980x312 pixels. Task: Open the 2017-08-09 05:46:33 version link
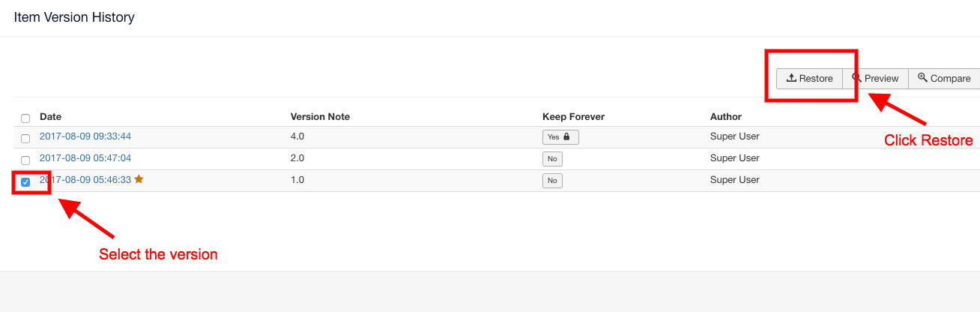[85, 180]
